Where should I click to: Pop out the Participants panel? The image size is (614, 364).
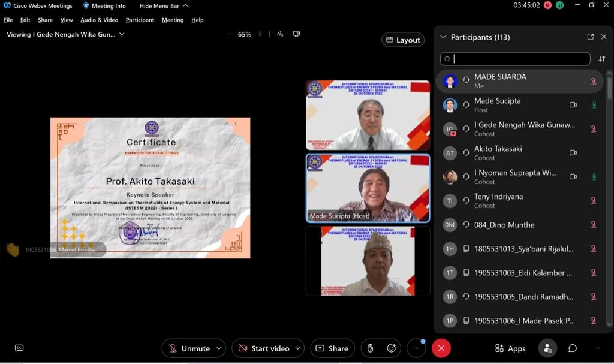[x=590, y=37]
